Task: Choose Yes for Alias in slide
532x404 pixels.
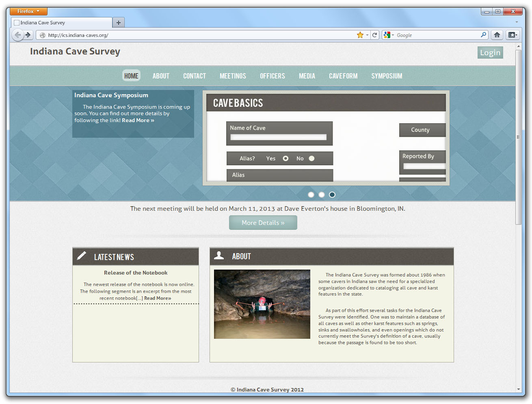Action: [x=286, y=159]
